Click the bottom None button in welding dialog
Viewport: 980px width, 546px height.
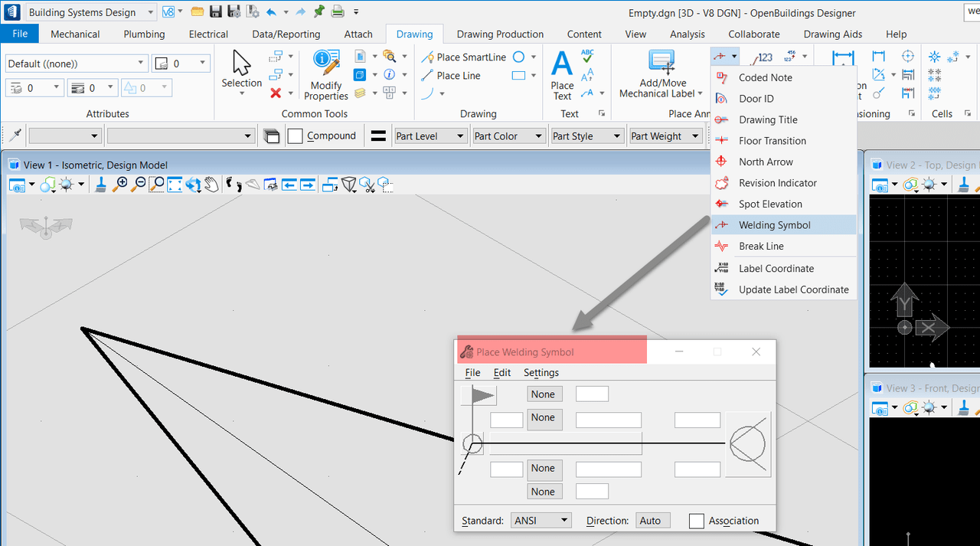544,492
